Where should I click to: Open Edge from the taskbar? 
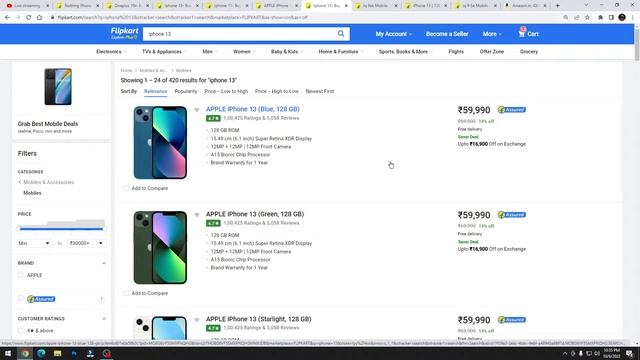click(41, 353)
